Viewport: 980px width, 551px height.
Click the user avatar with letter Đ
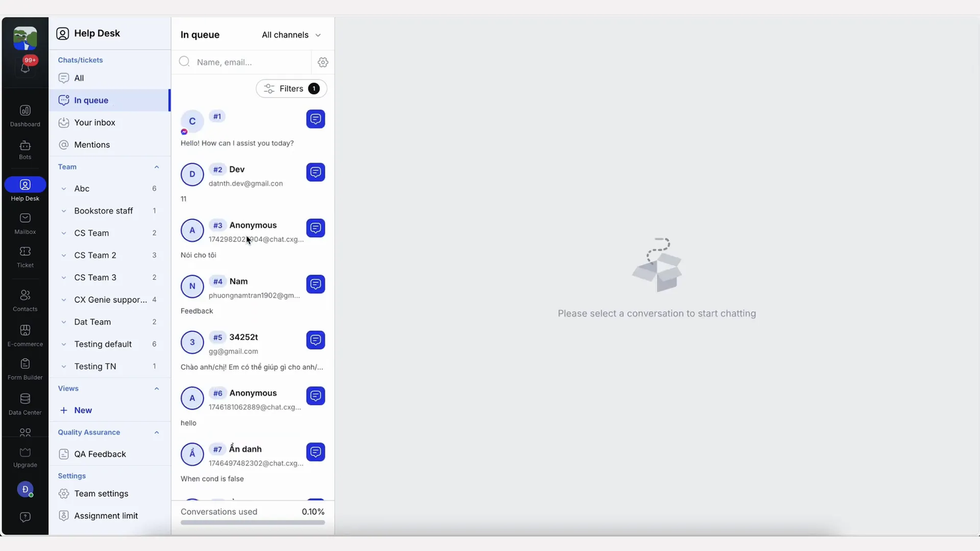[25, 489]
